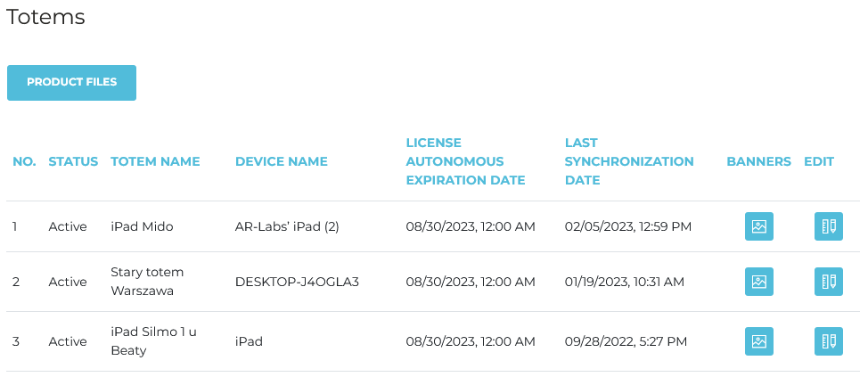Click the Banners column header
The height and width of the screenshot is (377, 868).
pyautogui.click(x=758, y=161)
